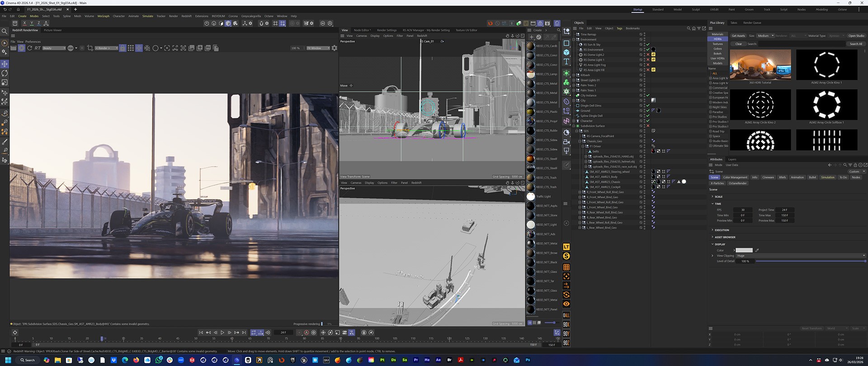Open the View Clipping dropdown
This screenshot has width=868, height=366.
[800, 256]
